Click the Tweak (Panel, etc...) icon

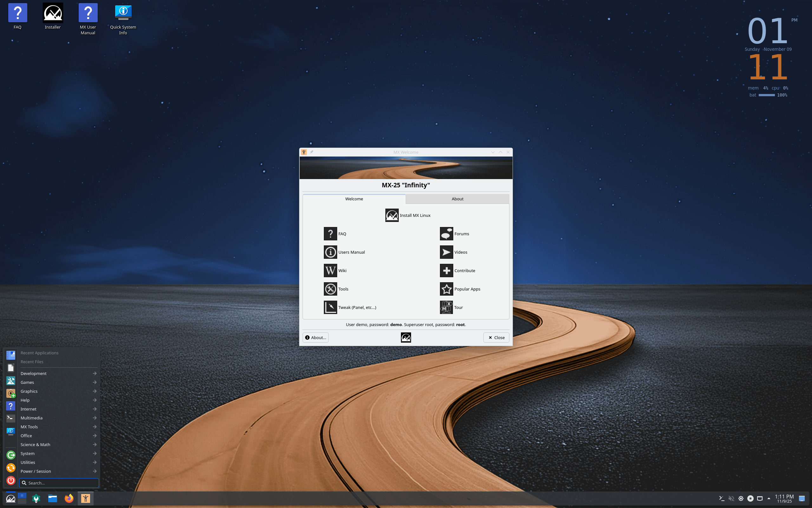point(330,307)
